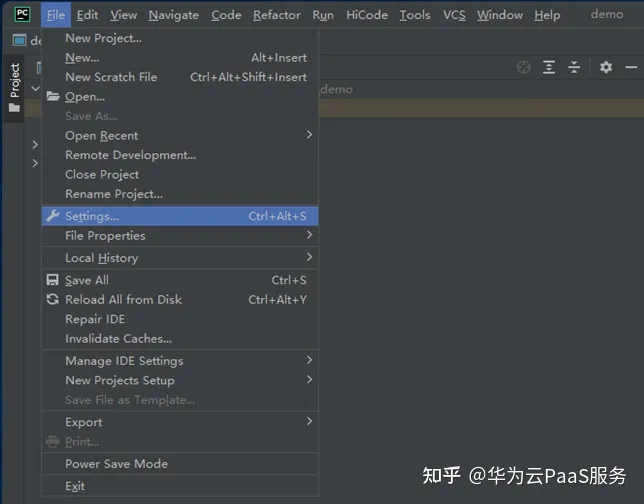This screenshot has width=644, height=504.
Task: Open the Open Recent submenu arrow
Action: [309, 135]
